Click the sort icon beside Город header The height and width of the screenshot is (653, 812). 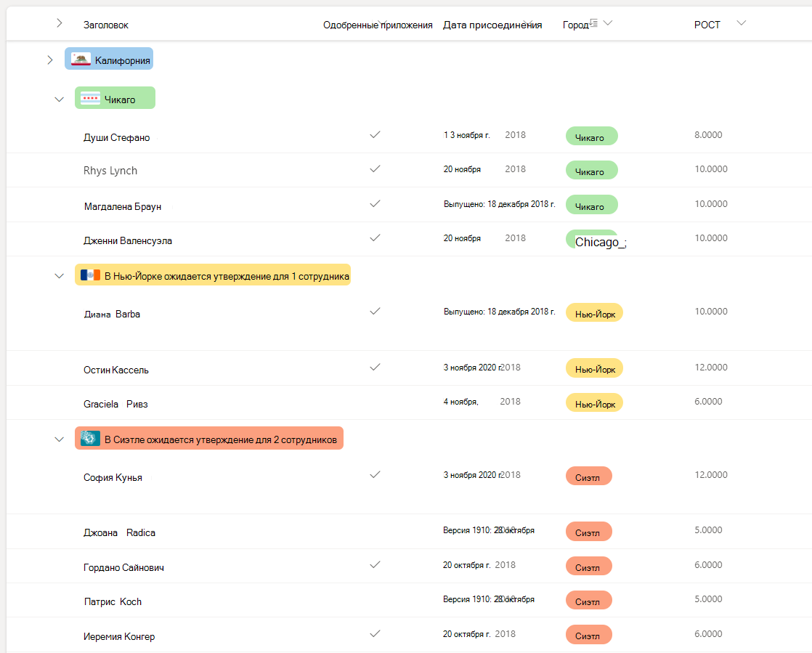click(x=593, y=23)
